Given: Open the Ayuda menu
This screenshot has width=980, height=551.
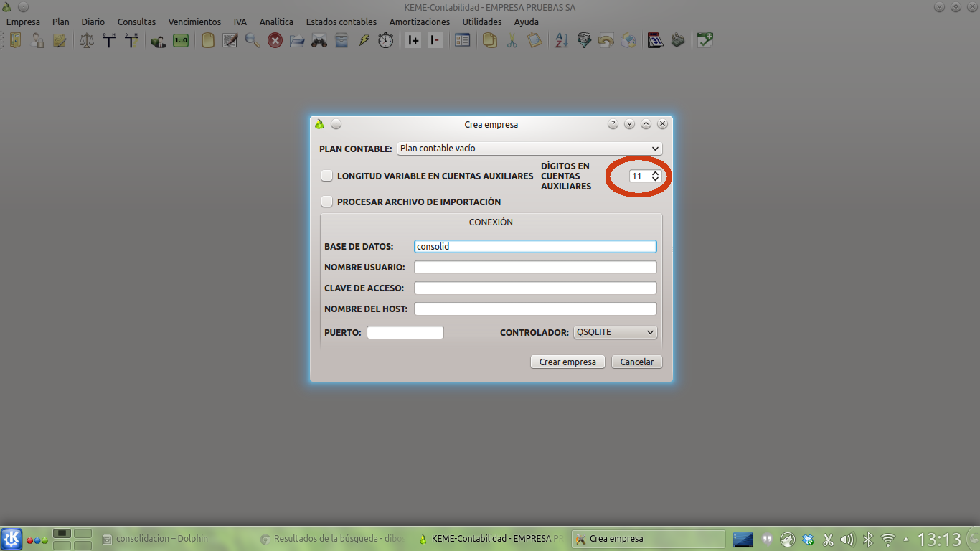Looking at the screenshot, I should [x=526, y=22].
